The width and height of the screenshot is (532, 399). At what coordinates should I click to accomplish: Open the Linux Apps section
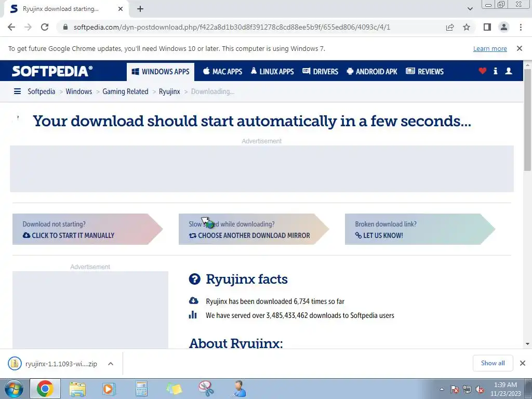tap(272, 72)
